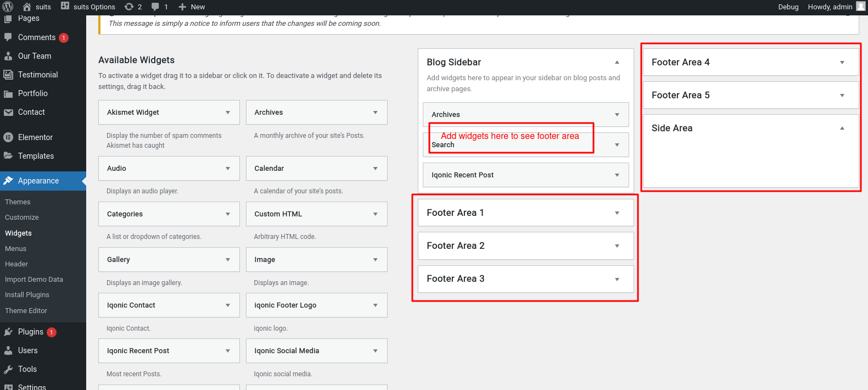This screenshot has height=390, width=868.
Task: Expand the Calendar widget arrow
Action: (x=376, y=169)
